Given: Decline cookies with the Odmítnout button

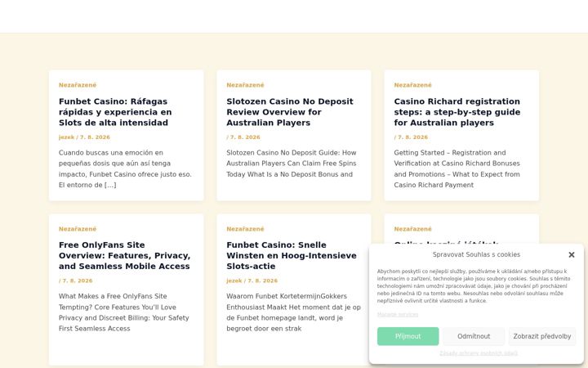Looking at the screenshot, I should (474, 336).
